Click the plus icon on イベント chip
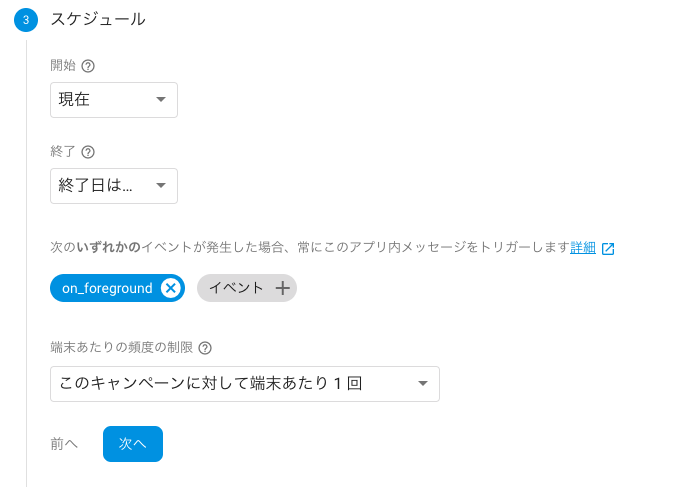The image size is (696, 487). click(283, 288)
